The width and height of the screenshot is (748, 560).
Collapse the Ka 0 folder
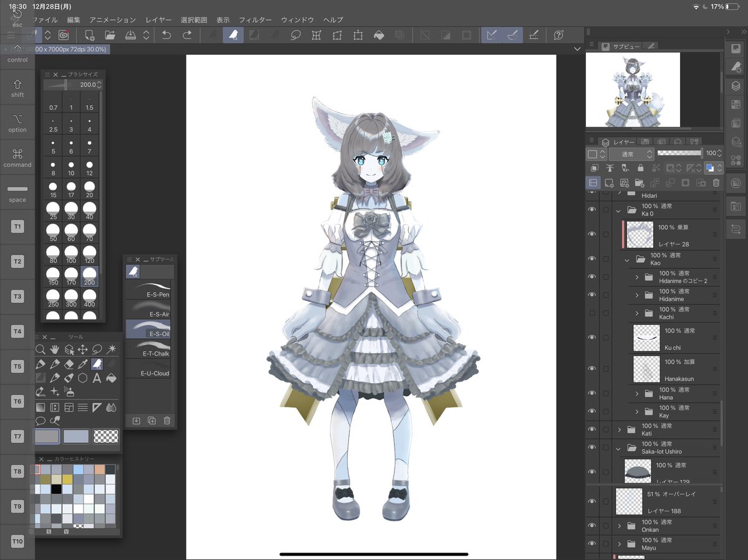tap(619, 210)
